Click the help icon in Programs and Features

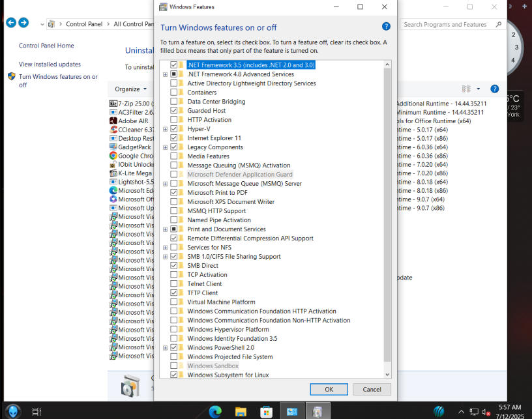(494, 89)
